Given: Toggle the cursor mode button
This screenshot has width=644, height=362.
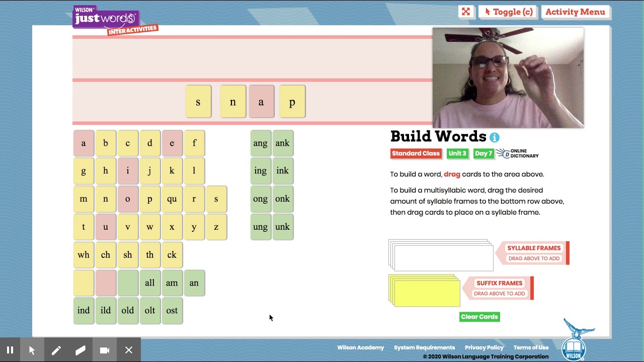Looking at the screenshot, I should coord(508,12).
